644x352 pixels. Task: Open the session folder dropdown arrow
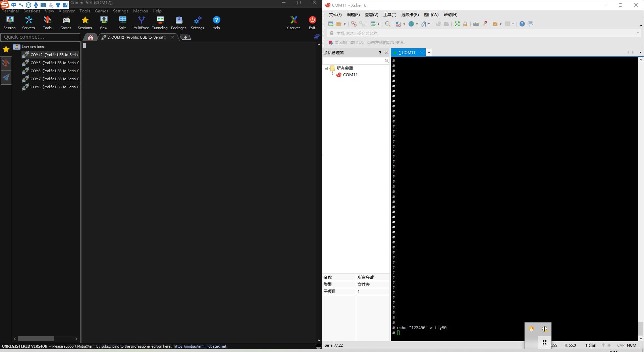click(x=500, y=24)
